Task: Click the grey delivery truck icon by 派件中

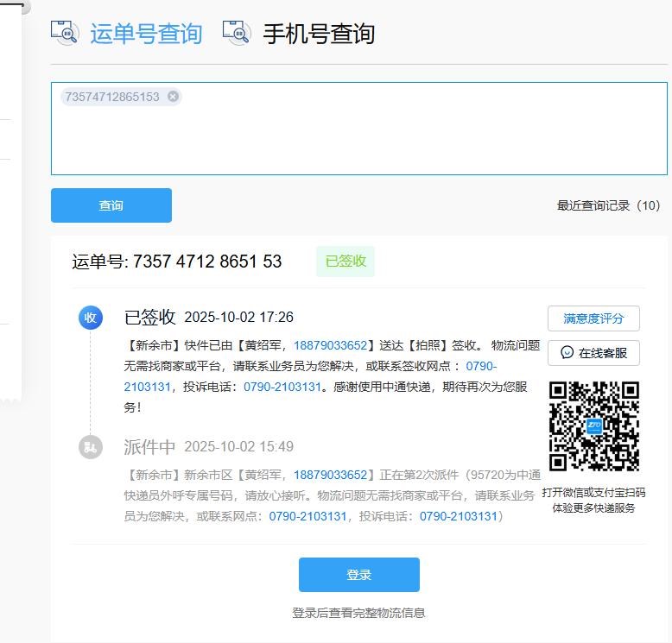Action: pos(90,447)
